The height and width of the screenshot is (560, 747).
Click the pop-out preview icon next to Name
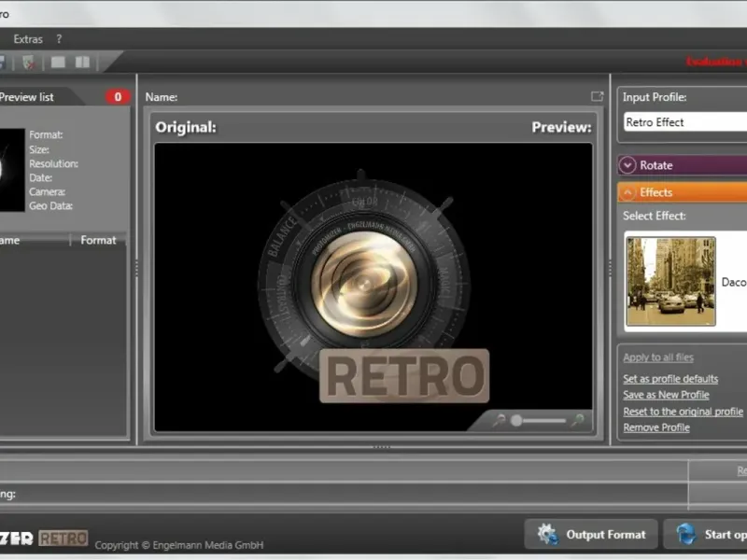(597, 97)
